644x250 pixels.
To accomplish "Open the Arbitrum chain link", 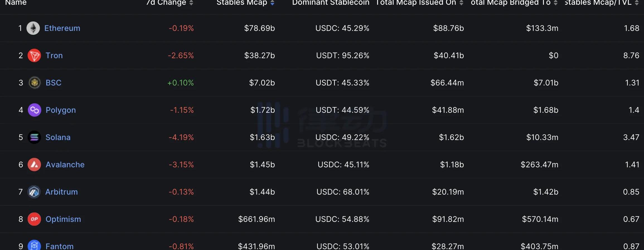I will coord(61,192).
